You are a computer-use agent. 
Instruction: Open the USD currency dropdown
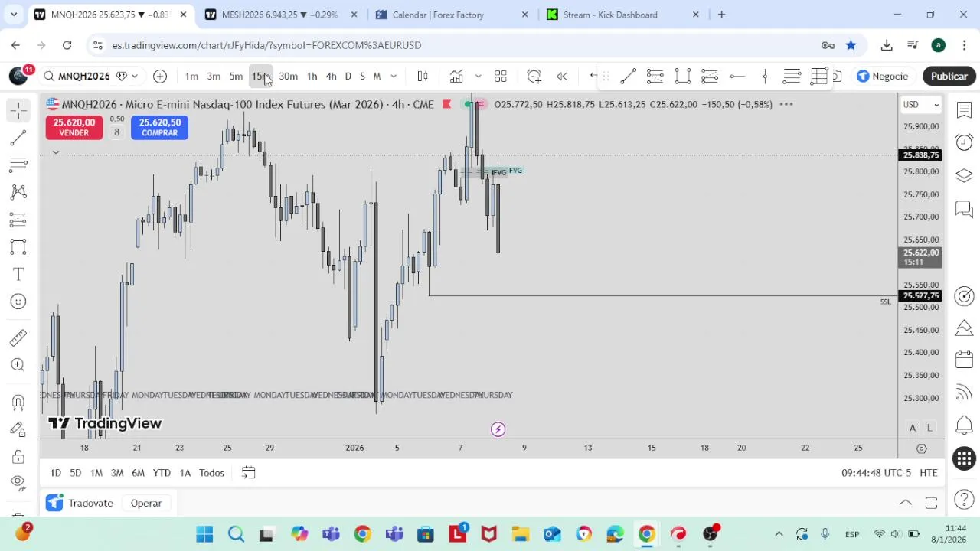point(920,104)
